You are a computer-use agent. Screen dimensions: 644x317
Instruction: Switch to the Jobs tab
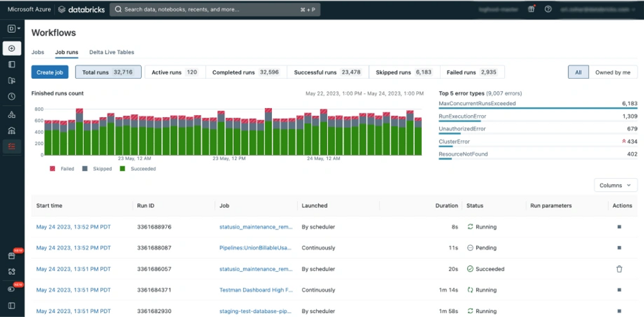point(38,52)
